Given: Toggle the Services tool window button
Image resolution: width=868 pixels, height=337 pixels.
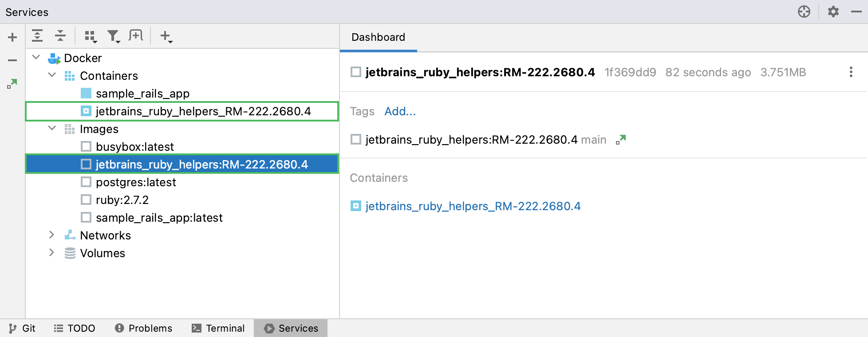Looking at the screenshot, I should (291, 328).
